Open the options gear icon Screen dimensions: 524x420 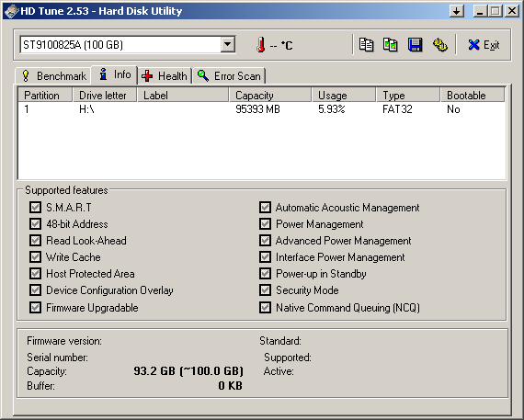439,45
